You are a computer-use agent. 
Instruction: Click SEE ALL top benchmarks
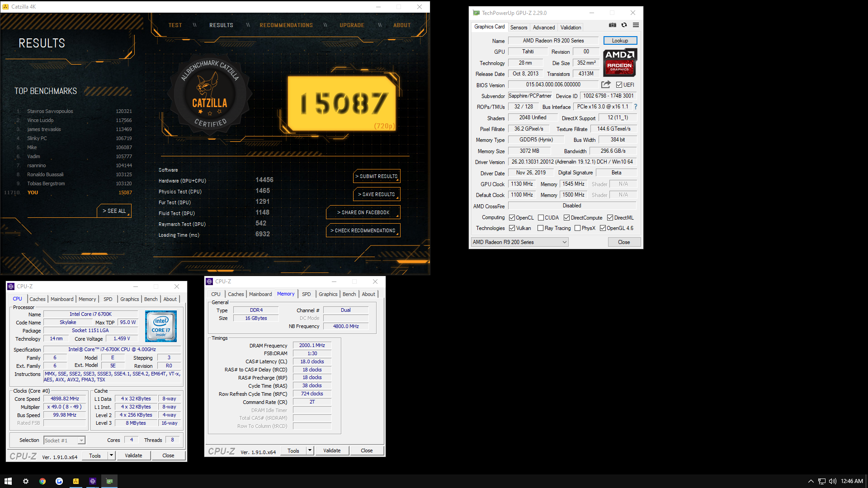point(114,211)
